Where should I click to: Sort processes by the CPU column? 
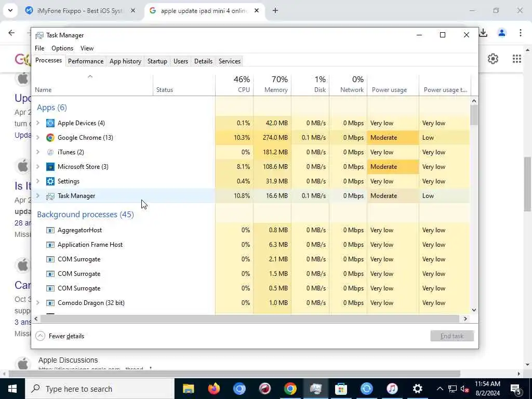pyautogui.click(x=234, y=85)
